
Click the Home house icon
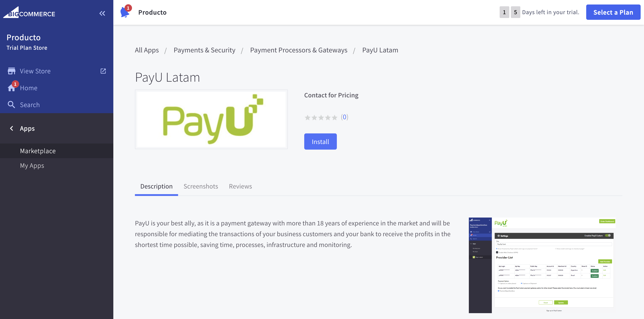[x=11, y=88]
